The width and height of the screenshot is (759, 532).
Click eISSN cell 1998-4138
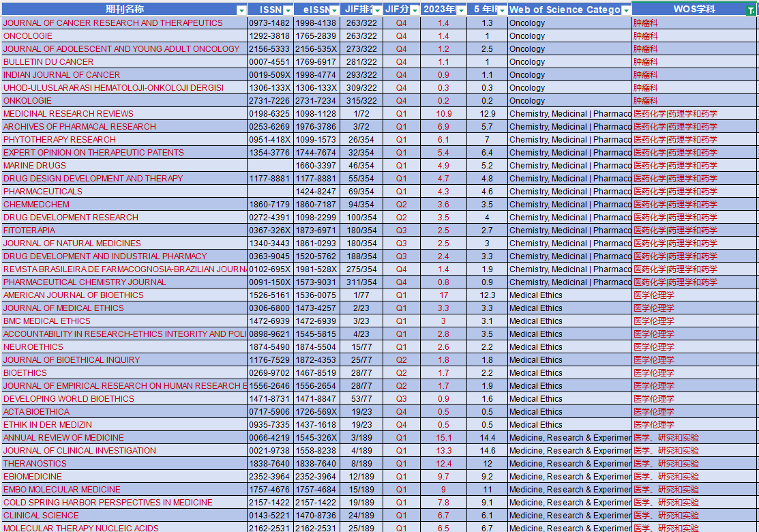[316, 23]
